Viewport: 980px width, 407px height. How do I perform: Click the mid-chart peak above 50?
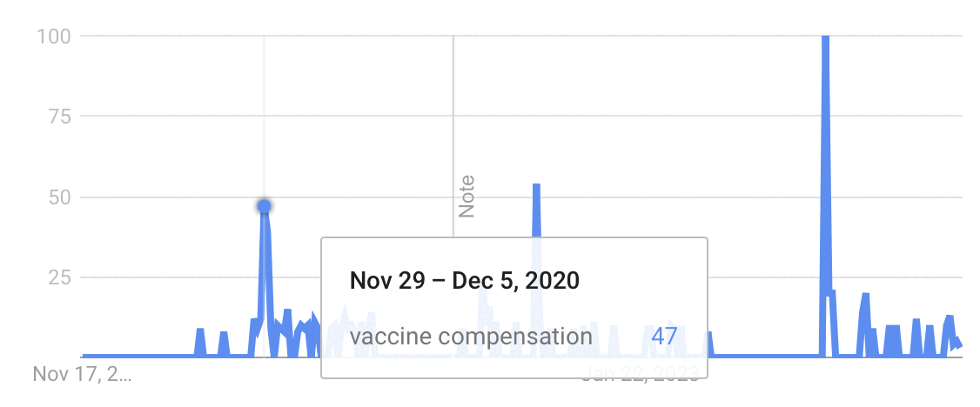pos(536,186)
